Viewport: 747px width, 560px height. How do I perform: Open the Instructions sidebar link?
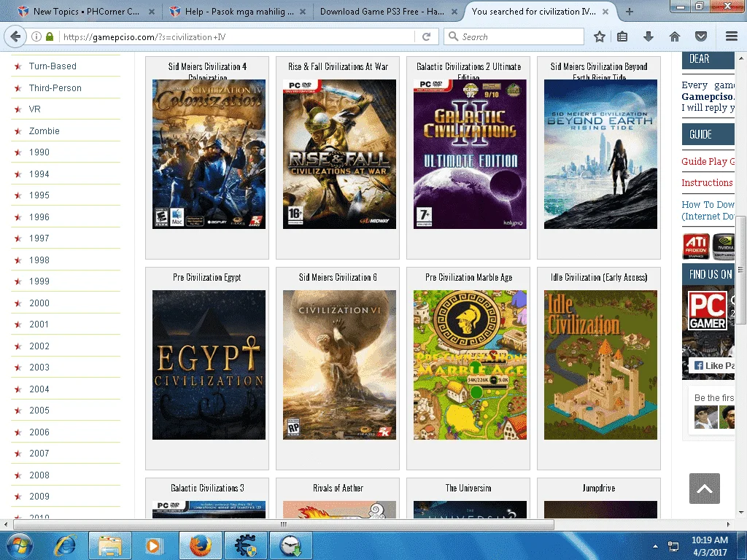coord(707,183)
